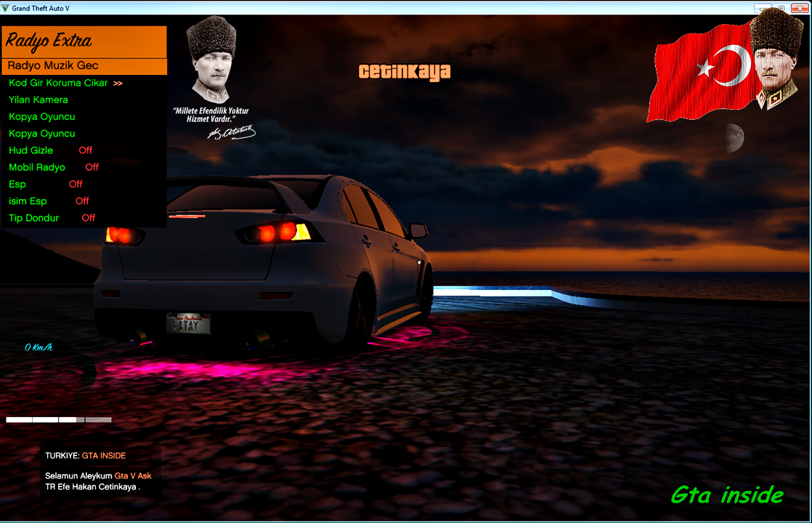
Task: Click the Radyo Extra menu header
Action: (x=84, y=41)
